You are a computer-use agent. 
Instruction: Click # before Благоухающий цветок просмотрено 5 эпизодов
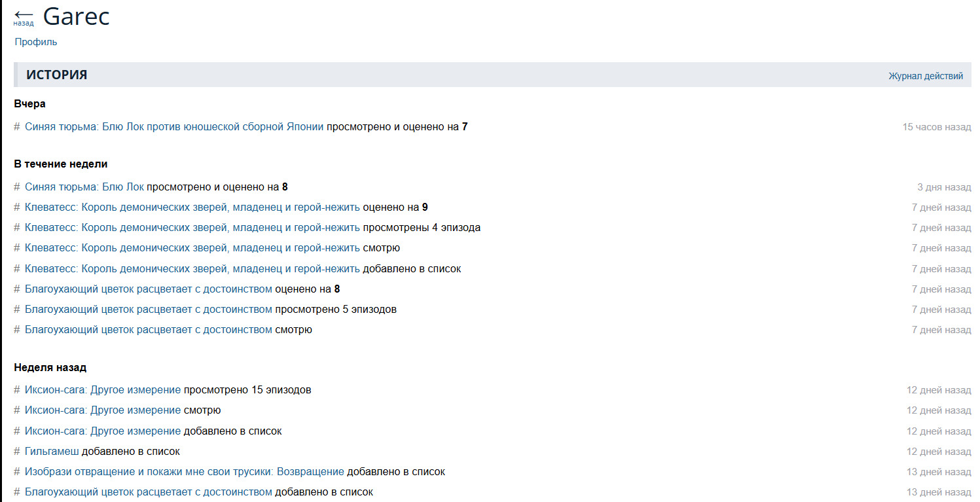(17, 310)
